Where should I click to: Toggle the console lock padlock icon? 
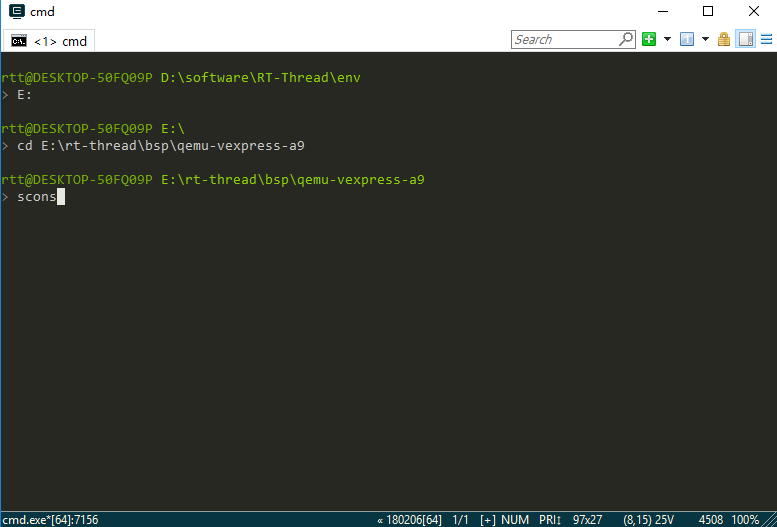pyautogui.click(x=724, y=39)
